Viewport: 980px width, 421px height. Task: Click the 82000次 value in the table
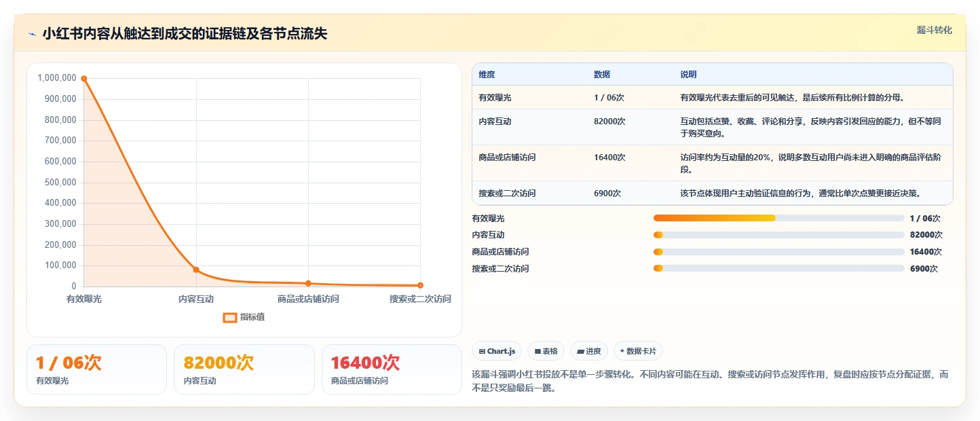[609, 122]
